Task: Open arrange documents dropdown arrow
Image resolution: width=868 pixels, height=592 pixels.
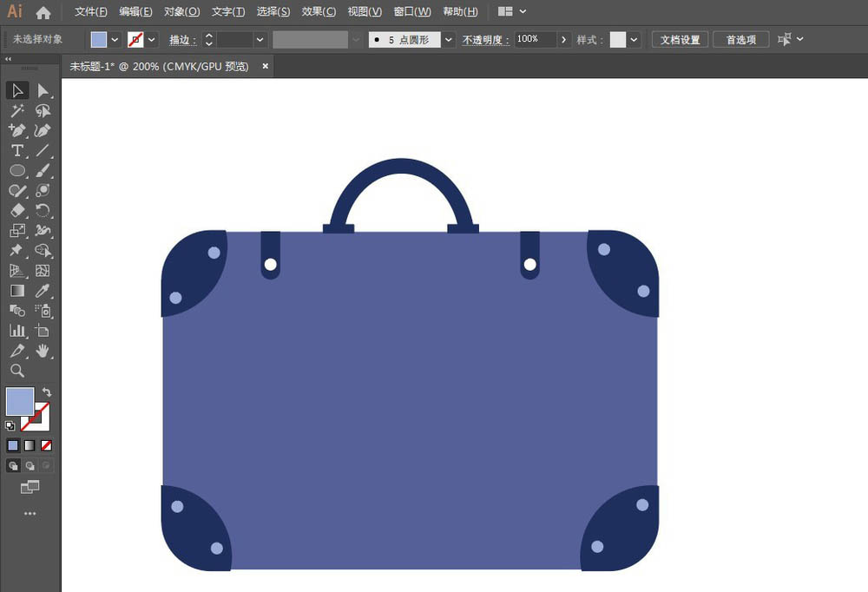Action: click(x=523, y=11)
